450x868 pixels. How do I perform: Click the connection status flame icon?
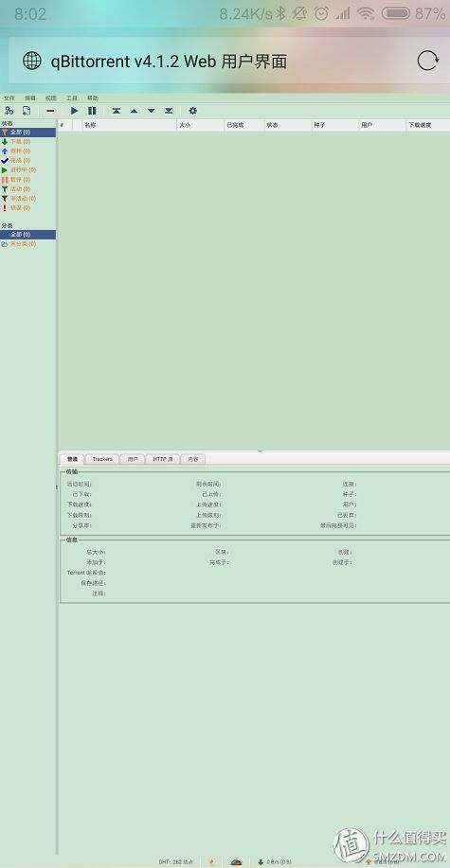pos(211,862)
